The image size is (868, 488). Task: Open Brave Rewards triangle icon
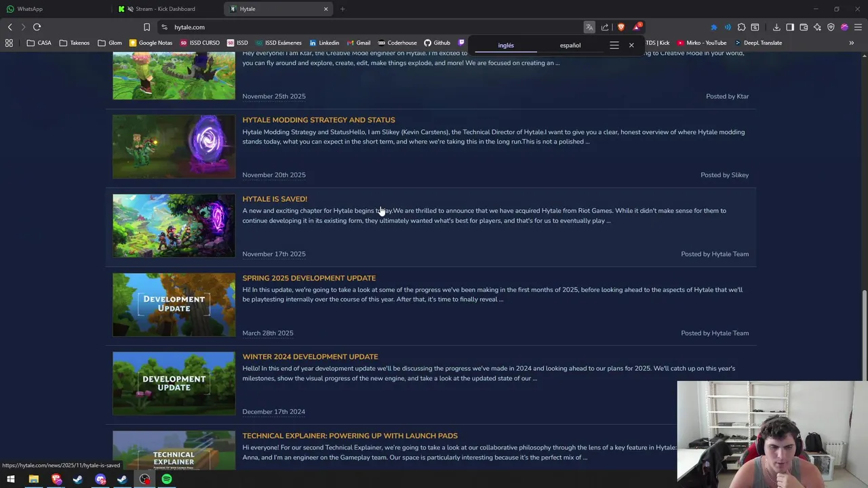point(637,27)
